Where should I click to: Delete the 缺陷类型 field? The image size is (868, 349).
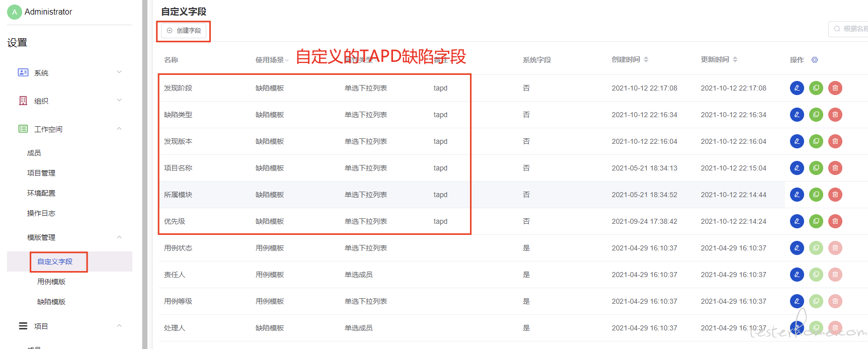(835, 115)
